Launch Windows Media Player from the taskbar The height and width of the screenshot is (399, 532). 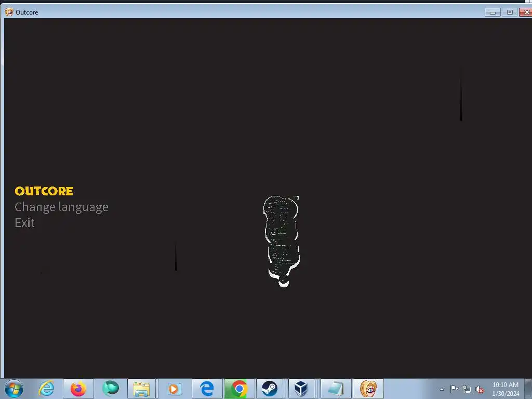coord(174,389)
